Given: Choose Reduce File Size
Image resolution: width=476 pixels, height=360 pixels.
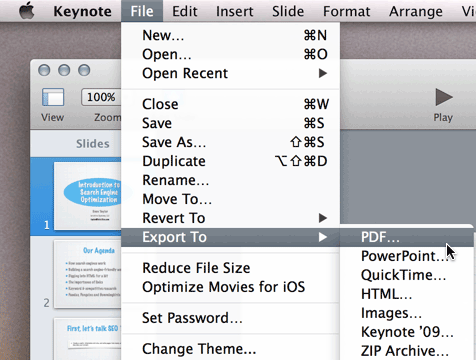Looking at the screenshot, I should tap(231, 268).
